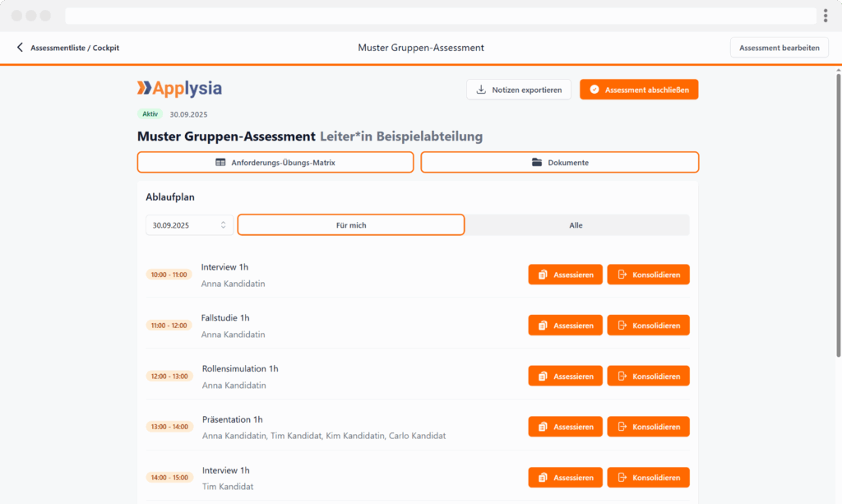Click the Applysia logo
The image size is (842, 504).
(x=179, y=88)
